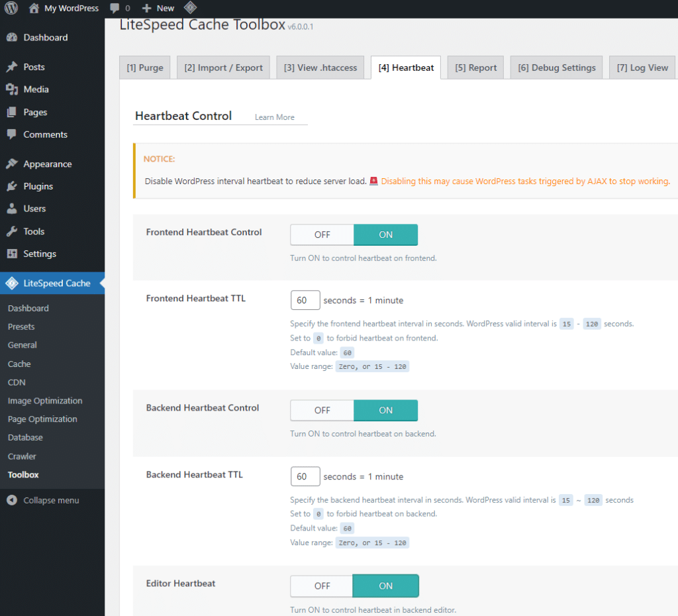
Task: Click the Collapse menu arrow icon
Action: [x=12, y=500]
